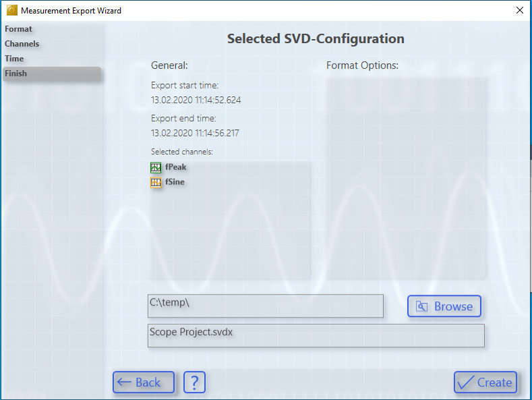Click the empty Format Options panel

[x=405, y=179]
